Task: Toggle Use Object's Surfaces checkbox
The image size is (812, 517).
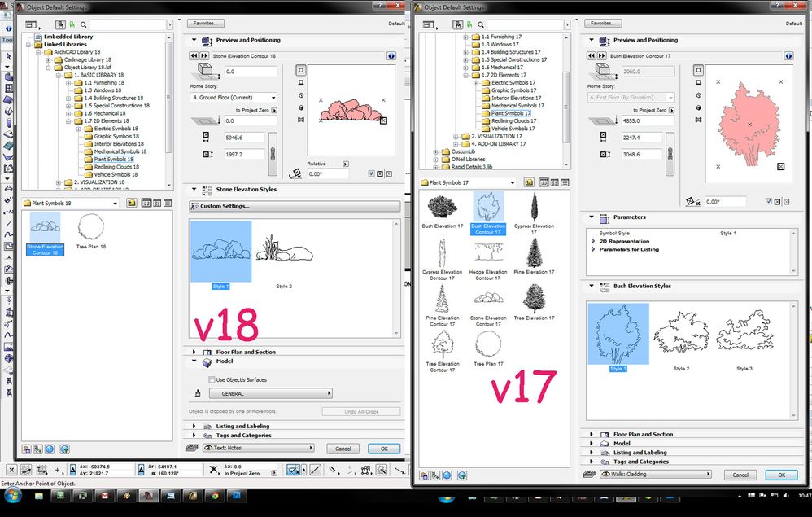Action: [212, 379]
